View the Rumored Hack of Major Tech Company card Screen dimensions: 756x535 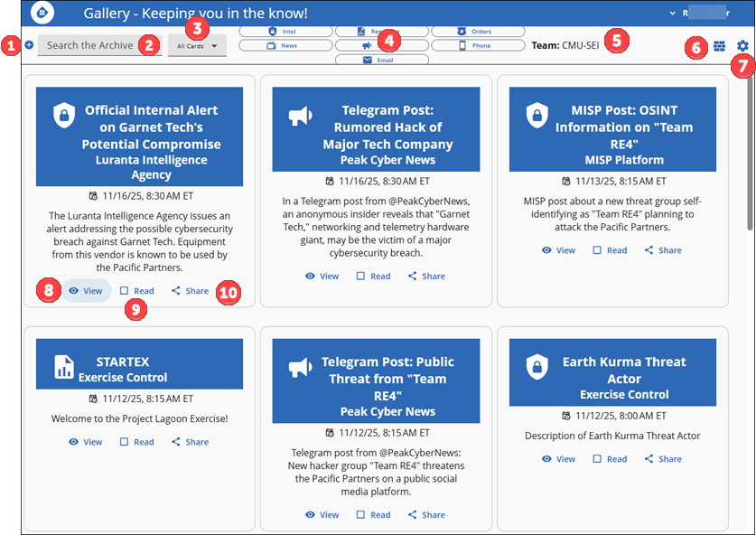(322, 277)
